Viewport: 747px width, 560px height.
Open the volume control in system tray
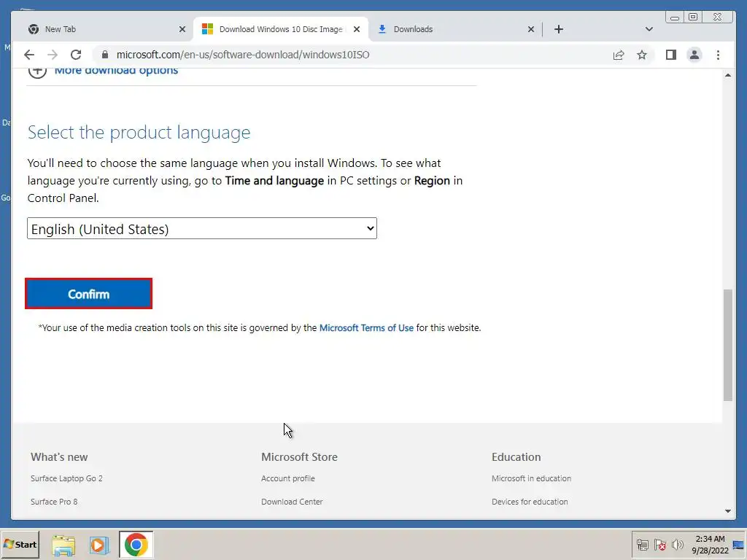(x=677, y=544)
